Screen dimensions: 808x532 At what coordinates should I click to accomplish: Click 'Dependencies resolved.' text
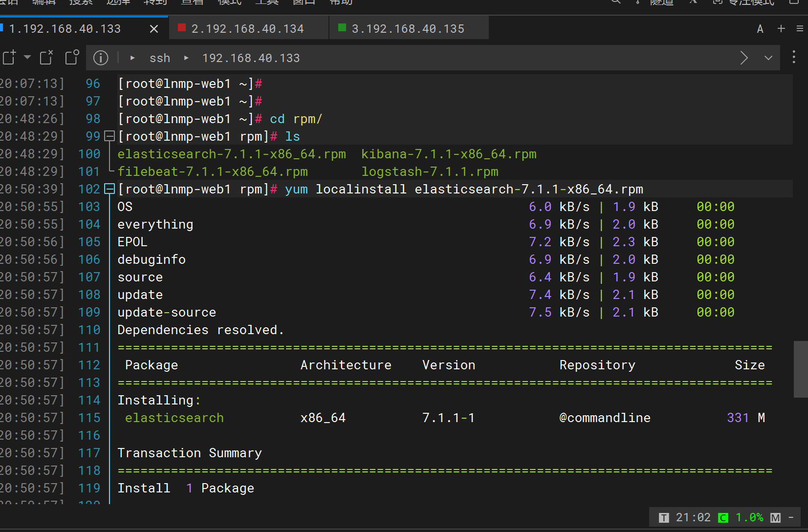[x=200, y=330]
